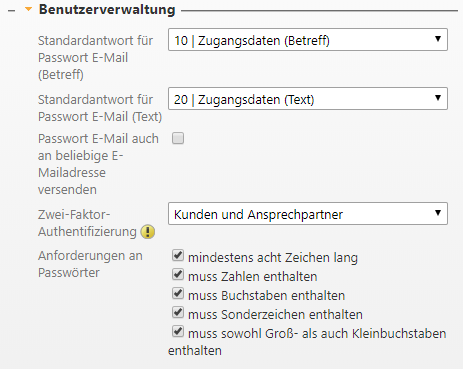The height and width of the screenshot is (369, 463).
Task: Open the '20 | Zugangsdaten (Text)' dropdown
Action: coord(308,99)
